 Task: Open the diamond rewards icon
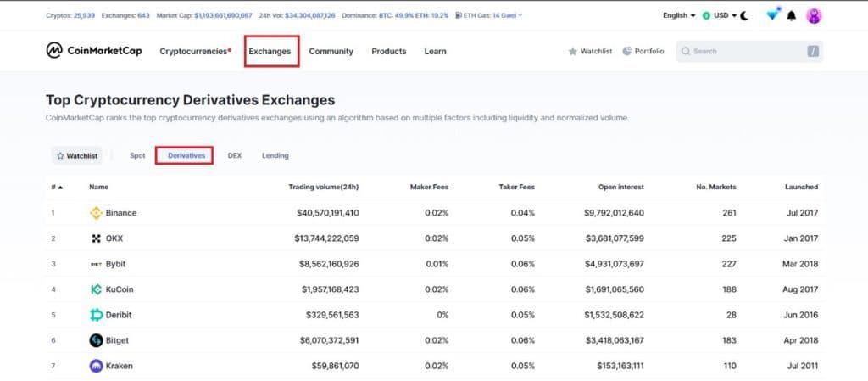pos(772,15)
